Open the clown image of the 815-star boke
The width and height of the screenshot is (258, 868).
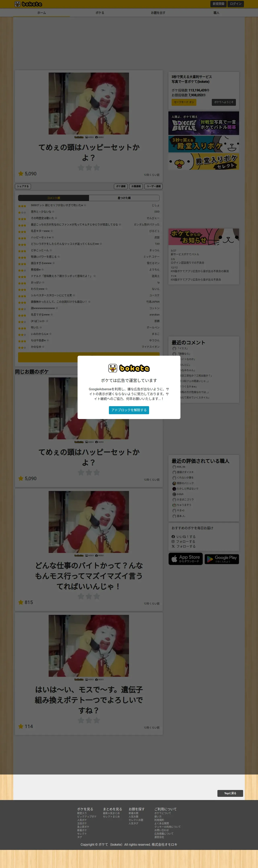click(89, 522)
